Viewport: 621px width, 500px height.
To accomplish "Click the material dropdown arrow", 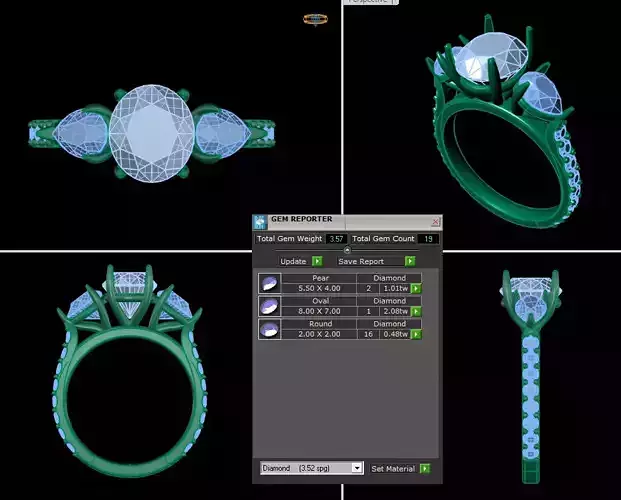I will coord(357,468).
